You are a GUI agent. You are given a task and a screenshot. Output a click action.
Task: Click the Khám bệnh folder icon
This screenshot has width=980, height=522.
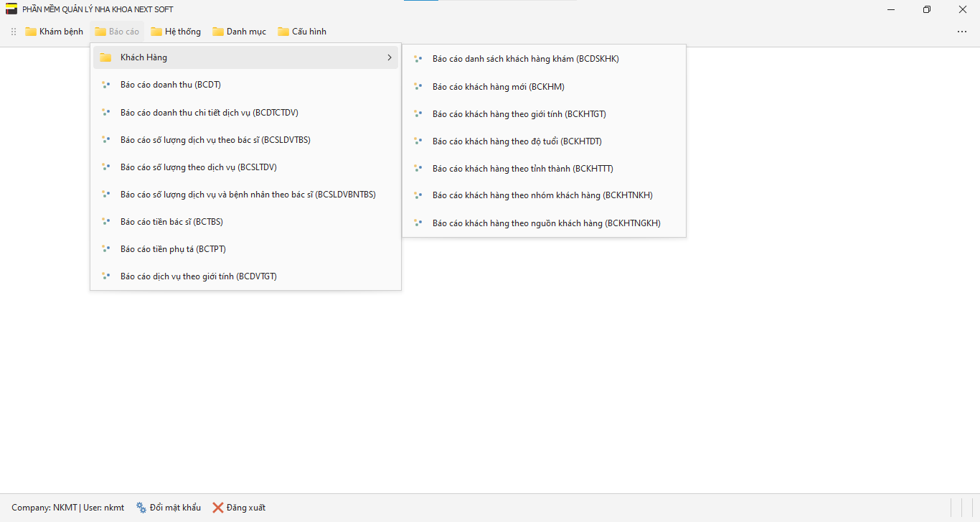31,32
